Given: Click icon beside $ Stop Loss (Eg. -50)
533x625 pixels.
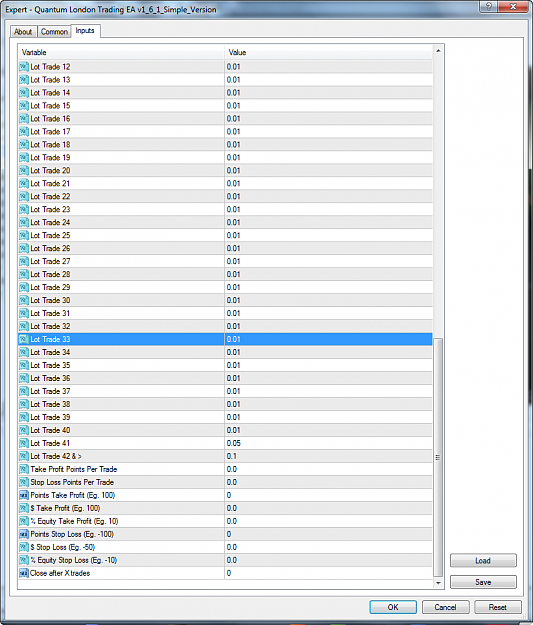Looking at the screenshot, I should click(x=24, y=547).
